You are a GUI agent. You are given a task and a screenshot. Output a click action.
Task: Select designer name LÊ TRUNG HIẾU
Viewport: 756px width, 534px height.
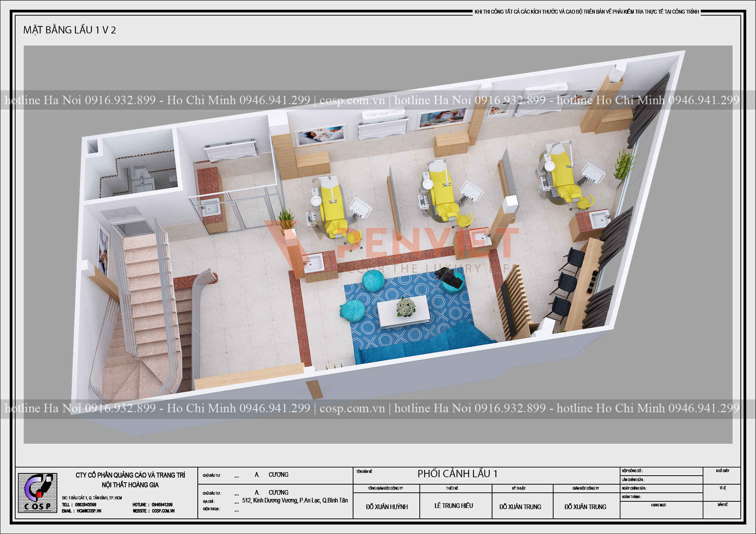tap(454, 506)
